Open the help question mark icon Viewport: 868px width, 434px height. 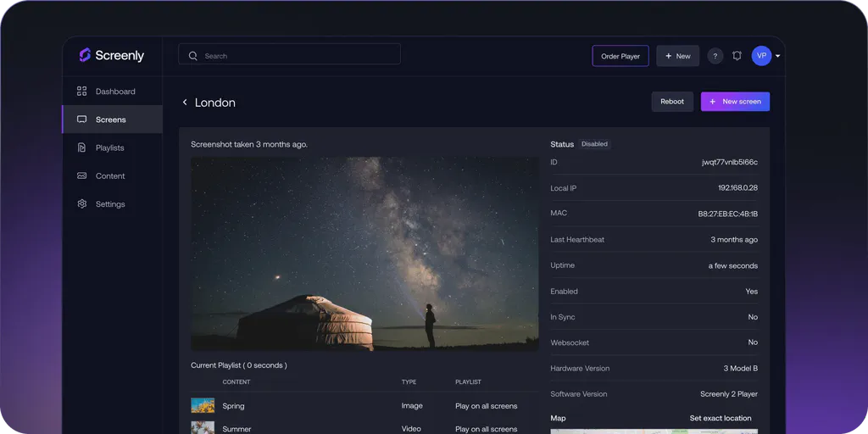tap(715, 56)
